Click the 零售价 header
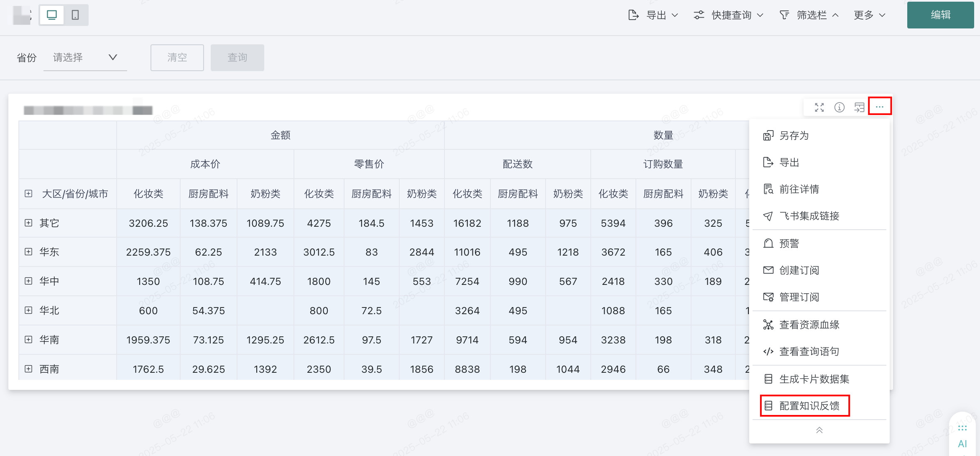 pos(369,164)
